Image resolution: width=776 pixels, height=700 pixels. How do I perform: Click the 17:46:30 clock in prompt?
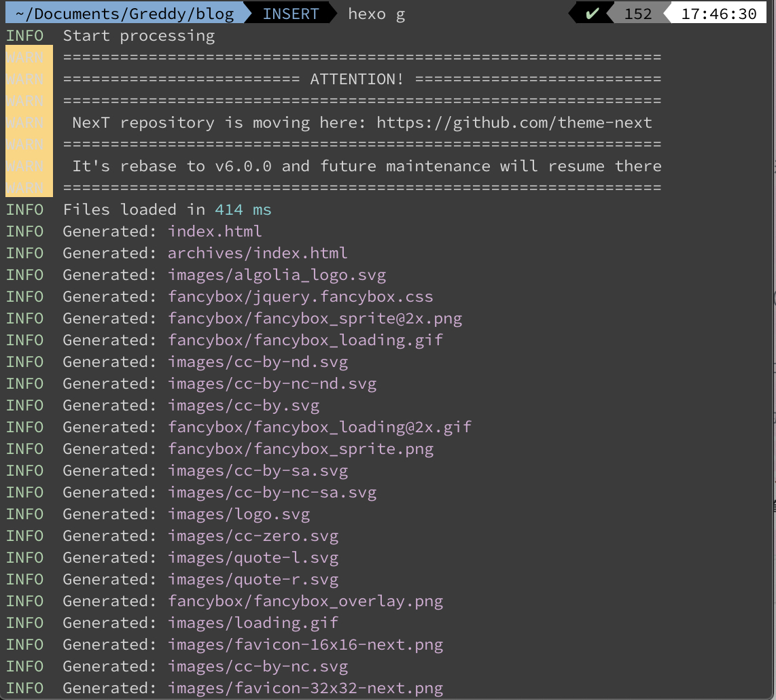pos(718,14)
